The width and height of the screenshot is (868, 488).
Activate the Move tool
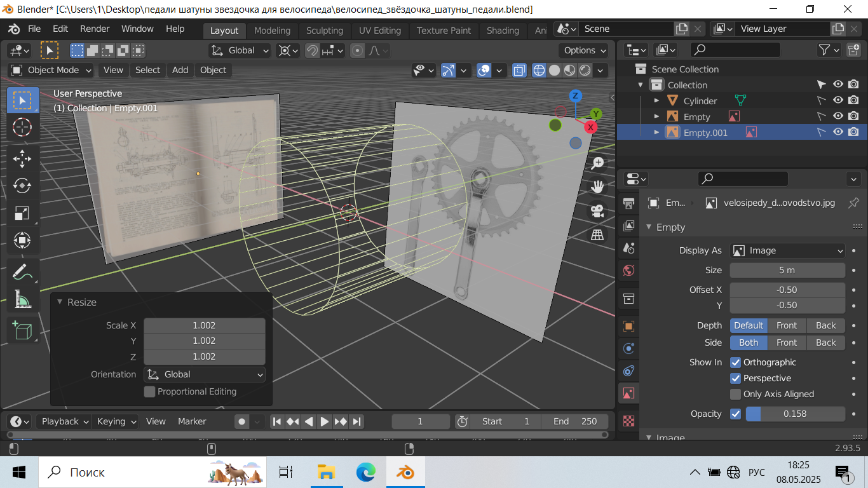click(x=22, y=157)
